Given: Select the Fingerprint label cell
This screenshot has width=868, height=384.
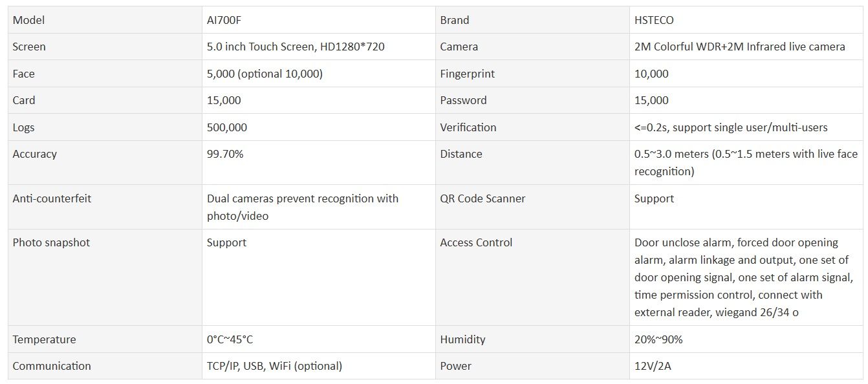Looking at the screenshot, I should pos(467,74).
